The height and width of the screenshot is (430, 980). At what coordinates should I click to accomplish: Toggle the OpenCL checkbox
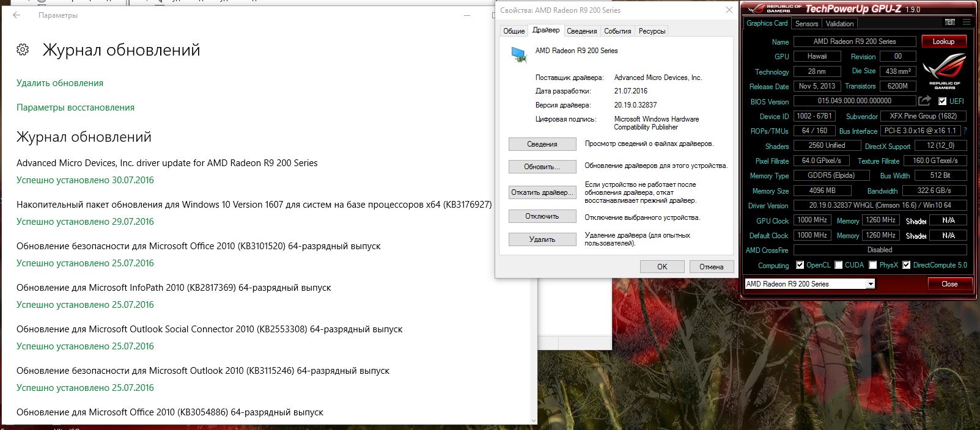800,265
